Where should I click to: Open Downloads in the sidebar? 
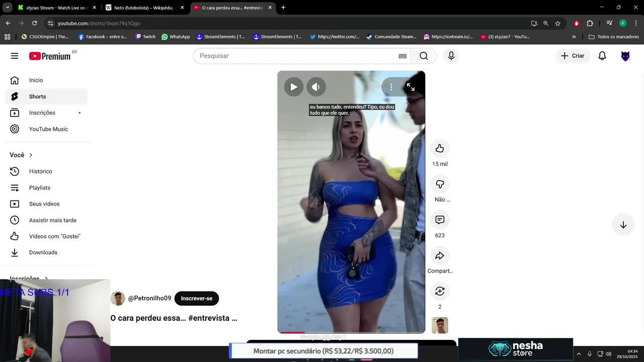click(46, 252)
